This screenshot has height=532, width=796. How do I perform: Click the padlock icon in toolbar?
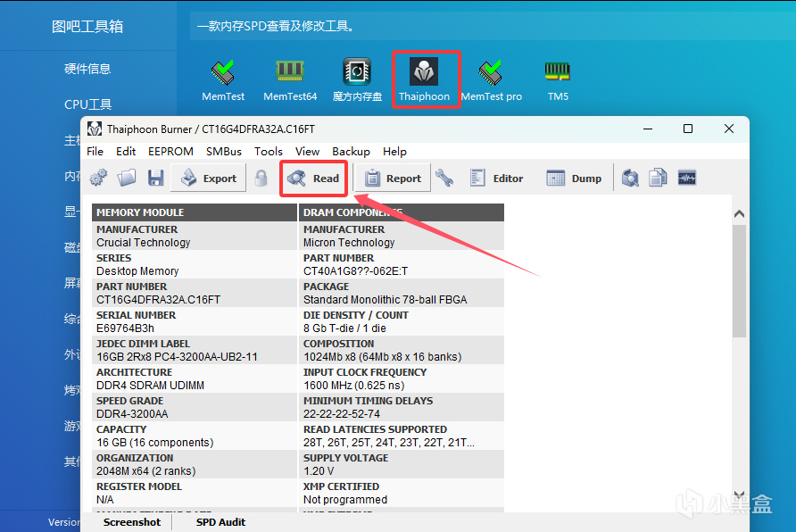pos(261,179)
